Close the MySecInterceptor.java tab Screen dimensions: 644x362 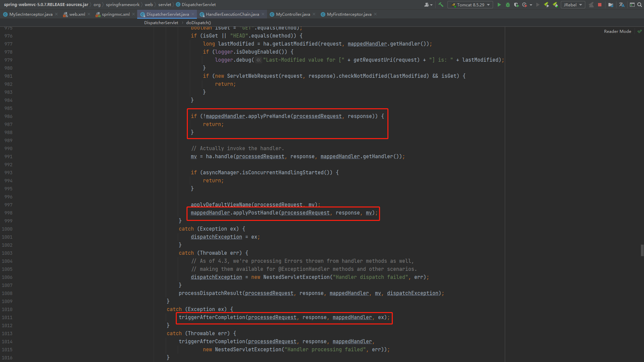click(x=56, y=14)
